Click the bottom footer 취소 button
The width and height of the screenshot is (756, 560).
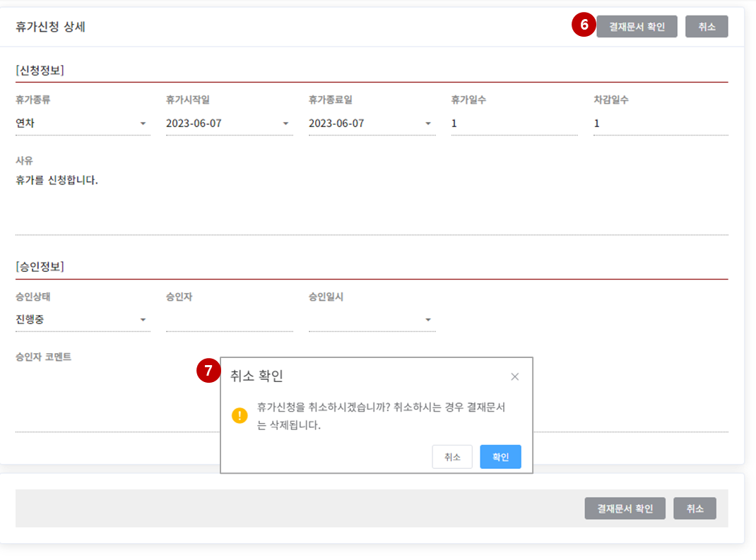coord(695,508)
